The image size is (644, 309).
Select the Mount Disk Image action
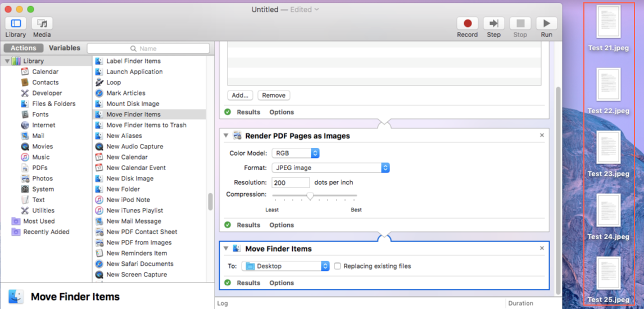click(133, 104)
